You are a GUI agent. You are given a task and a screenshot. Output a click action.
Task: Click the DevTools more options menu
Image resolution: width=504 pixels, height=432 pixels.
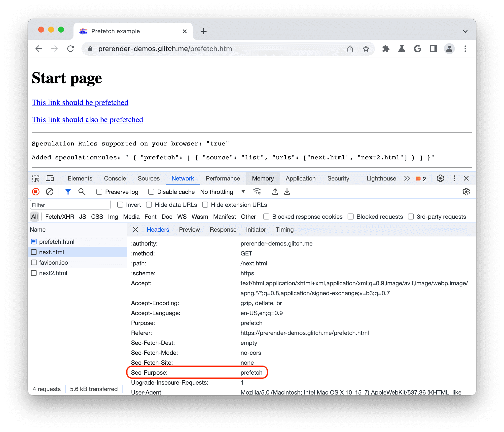[454, 179]
